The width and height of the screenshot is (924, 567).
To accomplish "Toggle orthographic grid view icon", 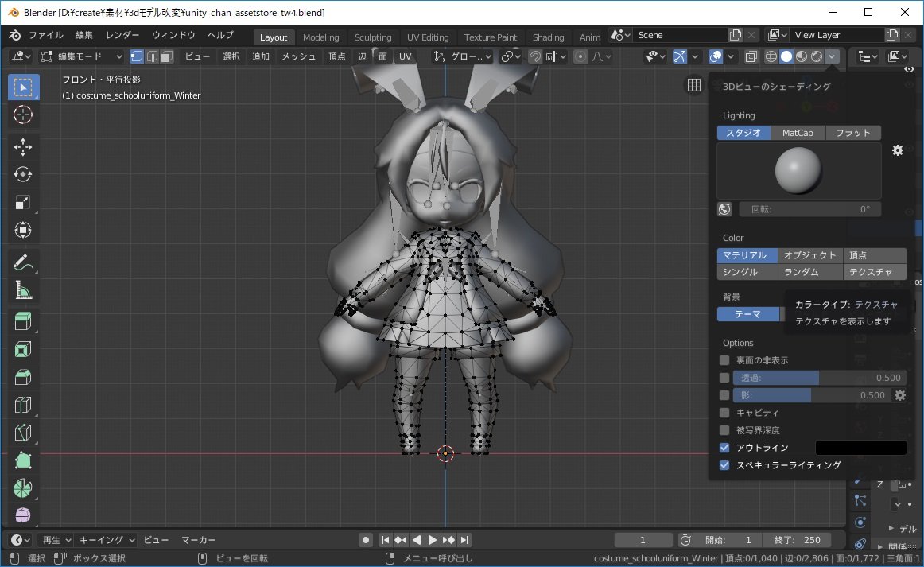I will click(x=694, y=85).
